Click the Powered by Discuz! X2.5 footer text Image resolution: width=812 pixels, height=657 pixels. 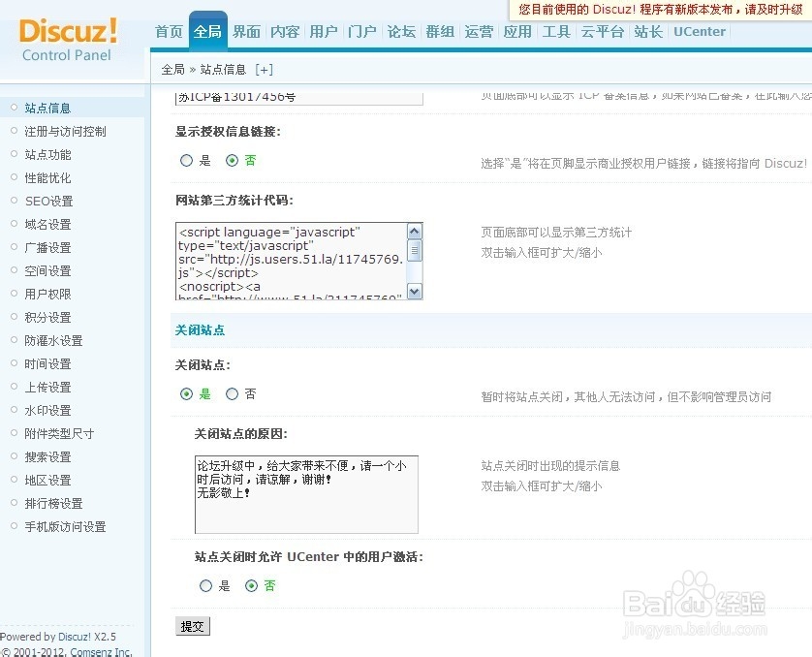[58, 637]
